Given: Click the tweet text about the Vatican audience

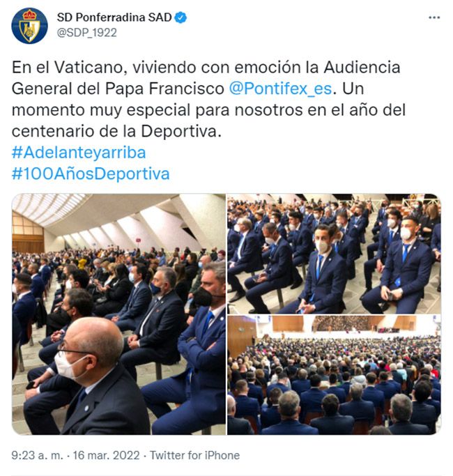Looking at the screenshot, I should (208, 99).
